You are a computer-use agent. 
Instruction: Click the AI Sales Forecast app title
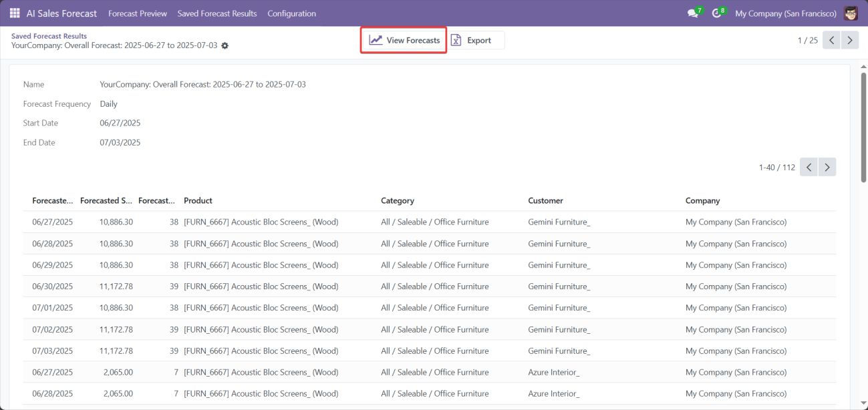click(x=61, y=13)
